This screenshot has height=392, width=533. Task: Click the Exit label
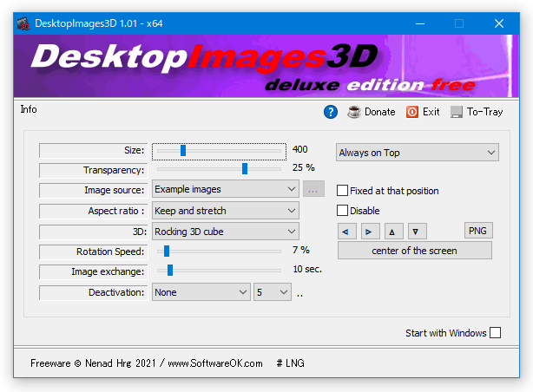tap(431, 112)
